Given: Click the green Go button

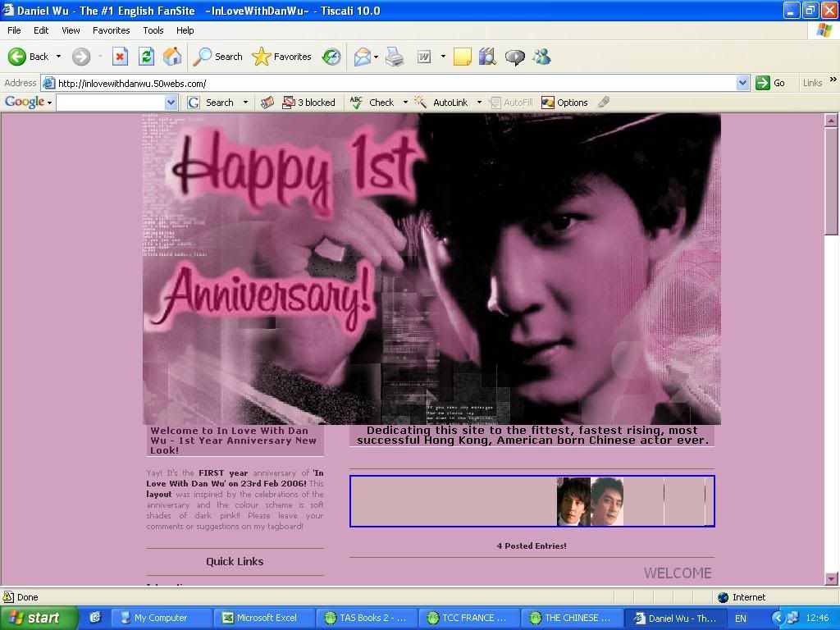Looking at the screenshot, I should click(x=770, y=83).
